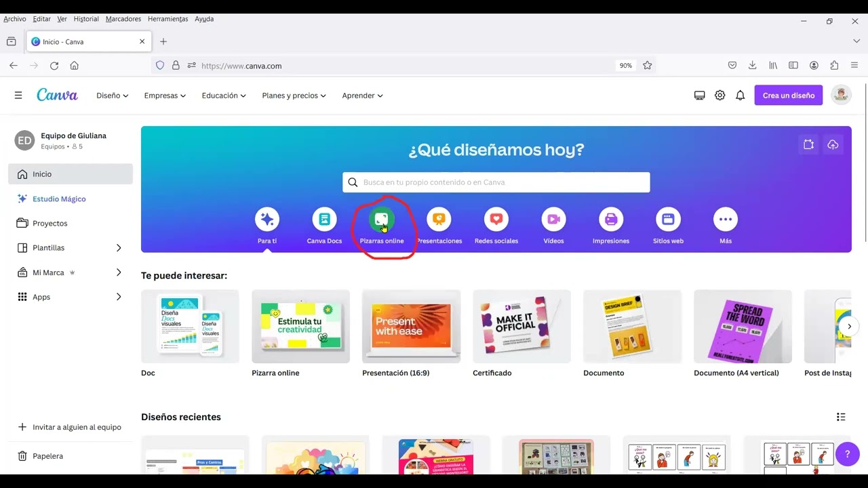868x488 pixels.
Task: Open the desktop app monitor icon
Action: click(700, 96)
